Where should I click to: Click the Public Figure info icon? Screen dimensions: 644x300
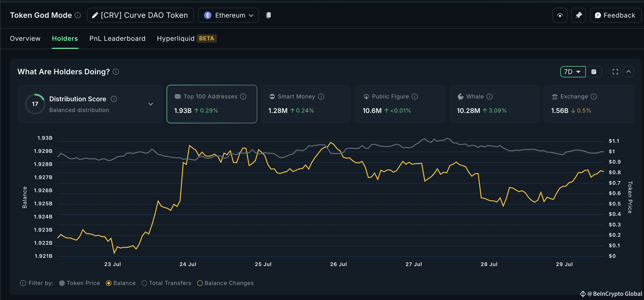click(414, 97)
